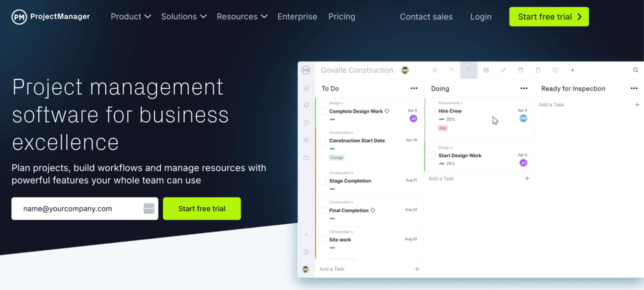Image resolution: width=644 pixels, height=290 pixels.
Task: Open the Doing column options menu
Action: tap(524, 88)
